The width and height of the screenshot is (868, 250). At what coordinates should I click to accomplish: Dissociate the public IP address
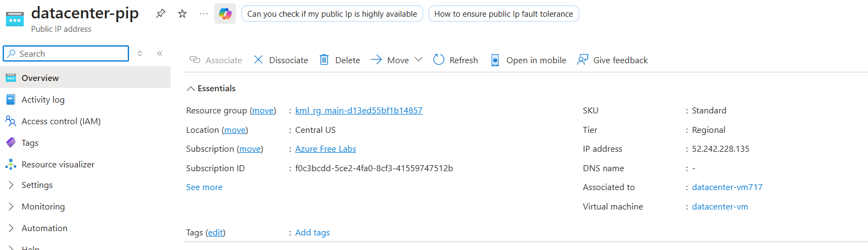[281, 60]
